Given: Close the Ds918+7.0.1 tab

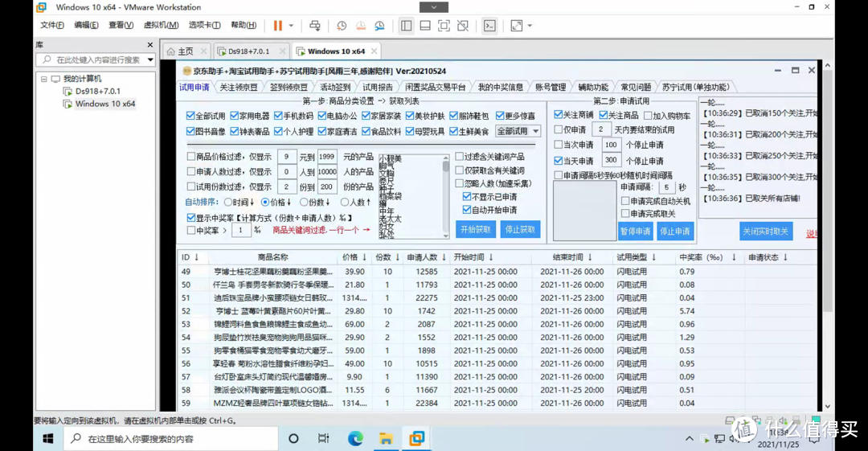Looking at the screenshot, I should [282, 51].
